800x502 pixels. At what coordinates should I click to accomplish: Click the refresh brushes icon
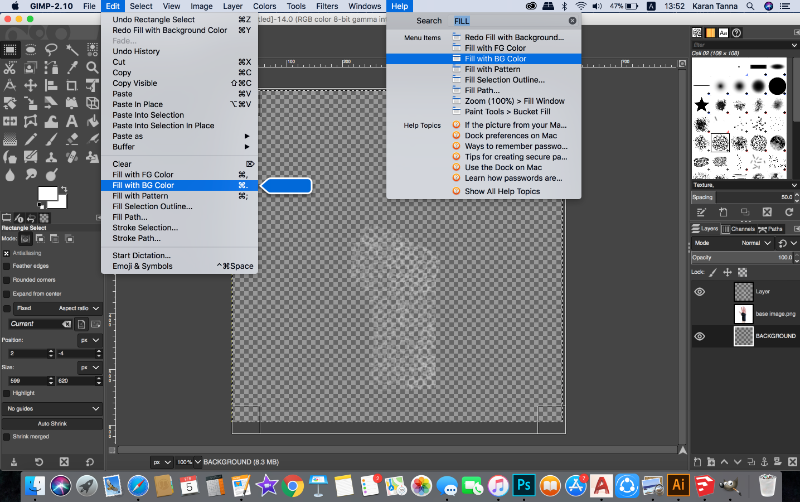click(x=789, y=212)
